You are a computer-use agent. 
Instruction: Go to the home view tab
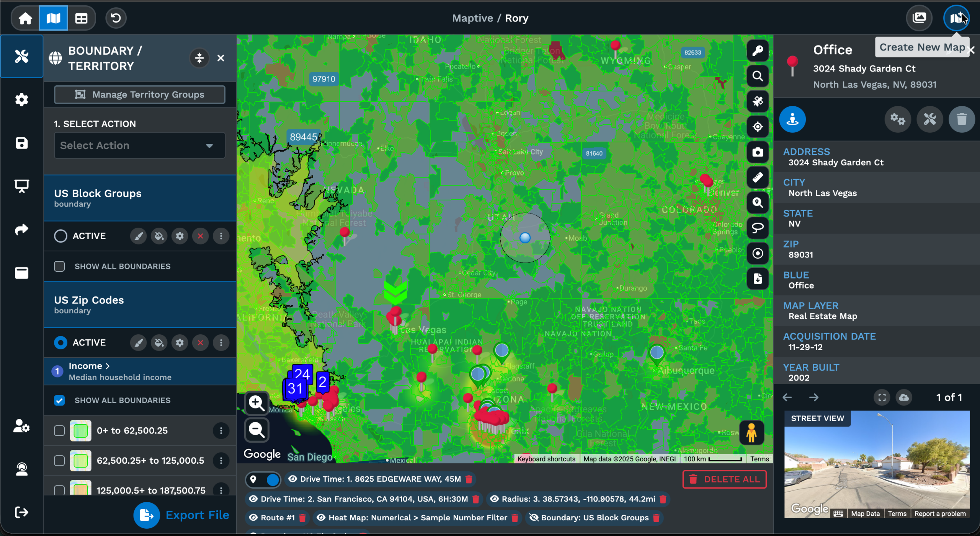pyautogui.click(x=25, y=18)
